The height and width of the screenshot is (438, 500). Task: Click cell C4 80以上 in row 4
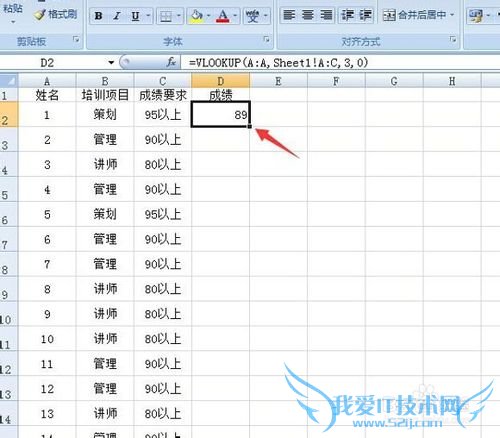(163, 164)
